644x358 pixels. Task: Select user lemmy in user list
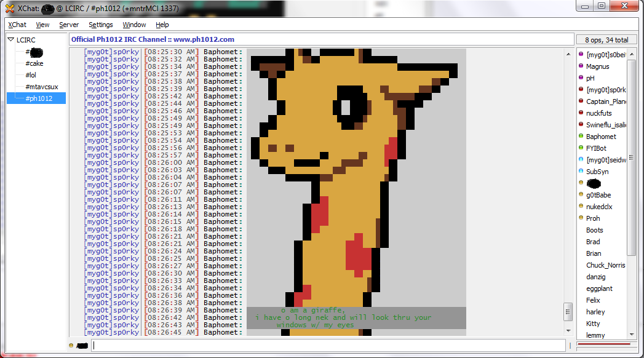595,335
